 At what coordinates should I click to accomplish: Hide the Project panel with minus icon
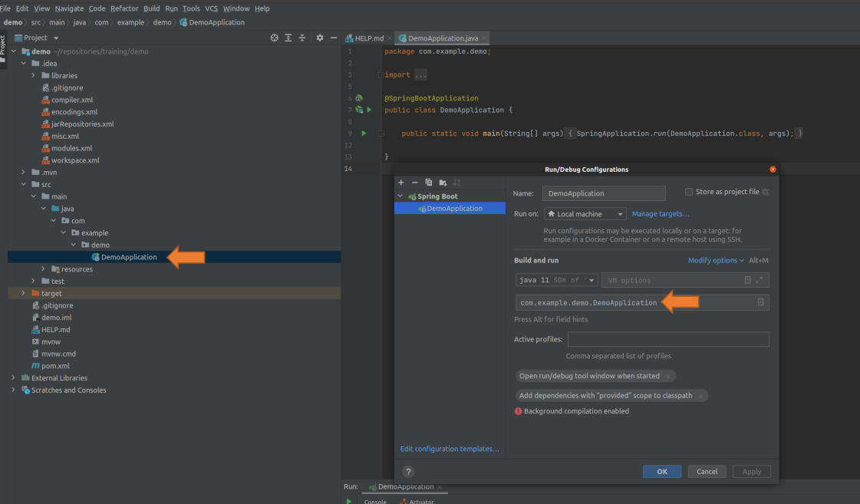click(x=334, y=38)
